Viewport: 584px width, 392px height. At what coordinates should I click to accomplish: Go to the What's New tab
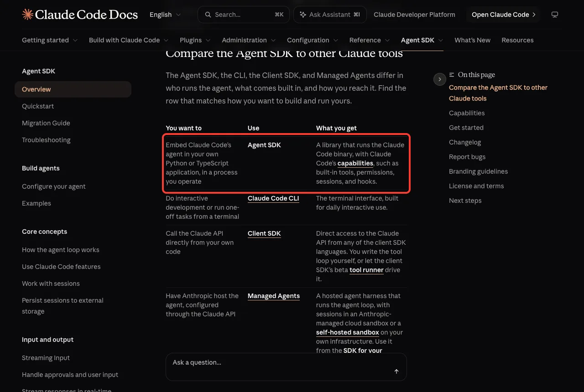(472, 40)
